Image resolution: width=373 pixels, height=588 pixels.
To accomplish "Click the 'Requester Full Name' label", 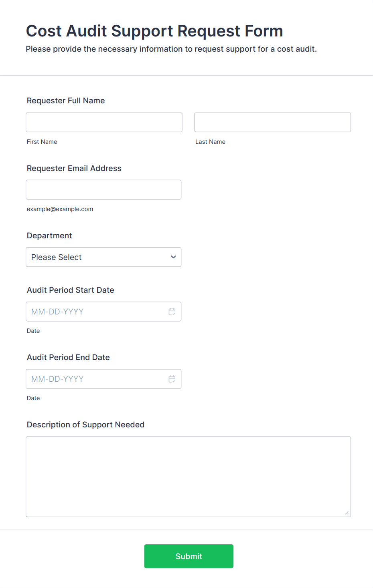I will click(66, 101).
